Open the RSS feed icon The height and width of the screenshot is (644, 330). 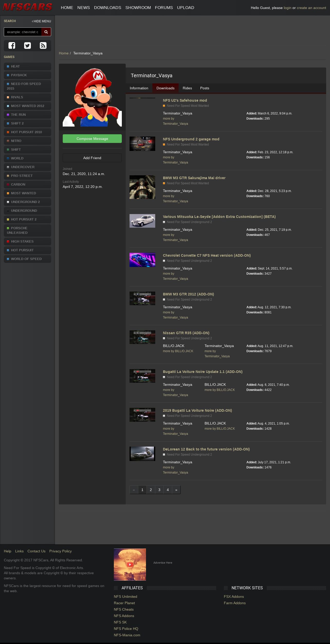point(43,45)
